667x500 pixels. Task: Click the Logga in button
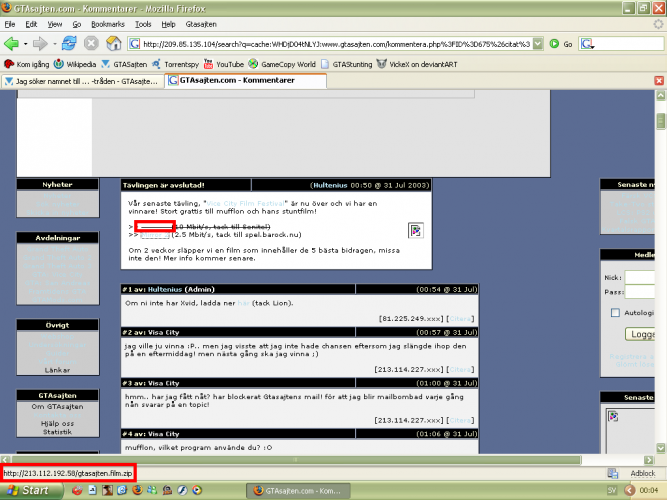pos(640,334)
